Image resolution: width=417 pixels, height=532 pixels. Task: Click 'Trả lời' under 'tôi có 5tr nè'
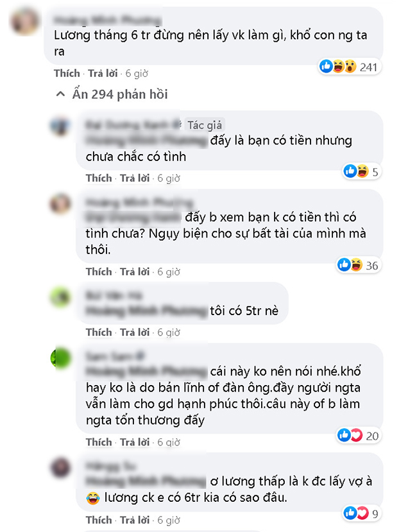point(135,332)
